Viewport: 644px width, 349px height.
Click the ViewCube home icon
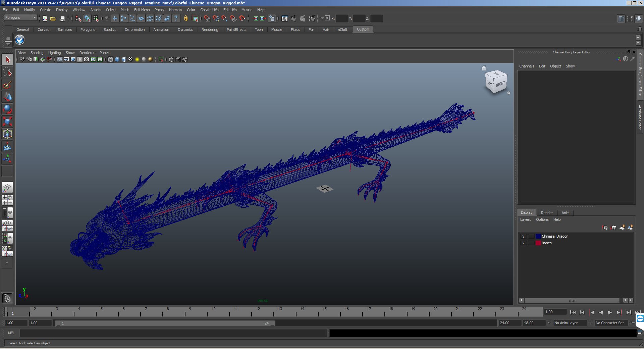(x=484, y=68)
